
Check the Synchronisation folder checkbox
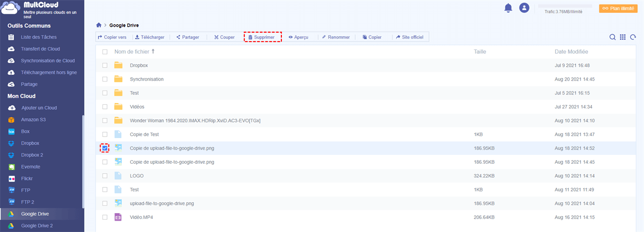click(x=105, y=79)
